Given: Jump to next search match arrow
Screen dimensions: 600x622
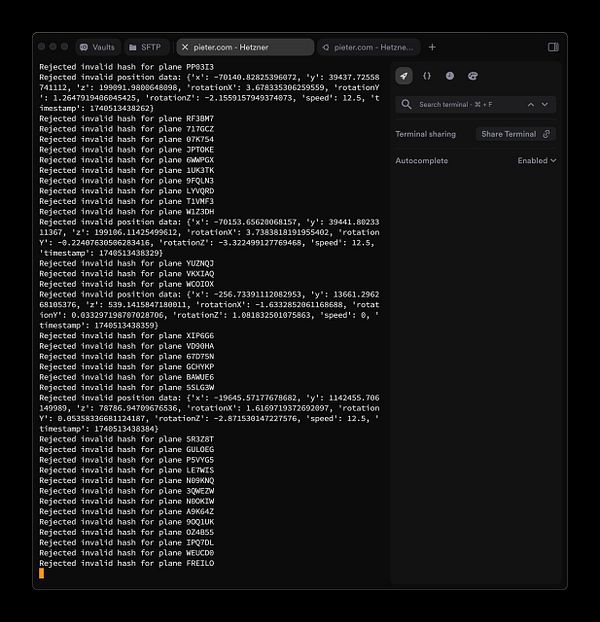Looking at the screenshot, I should (545, 104).
